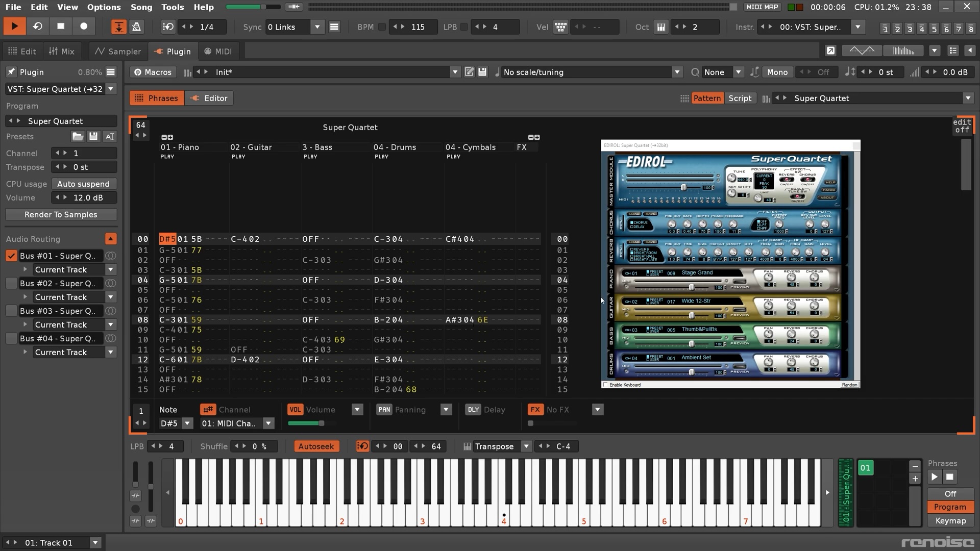The image size is (980, 551).
Task: Click the Render To Samples button
Action: (61, 214)
